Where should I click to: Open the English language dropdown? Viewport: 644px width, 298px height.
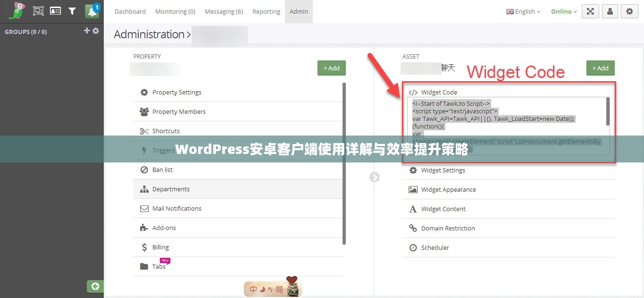pos(523,11)
